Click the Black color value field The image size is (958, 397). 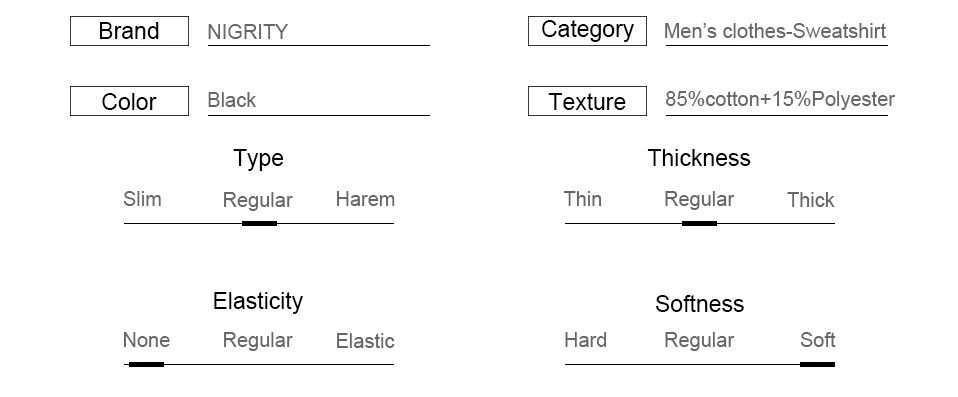point(319,101)
